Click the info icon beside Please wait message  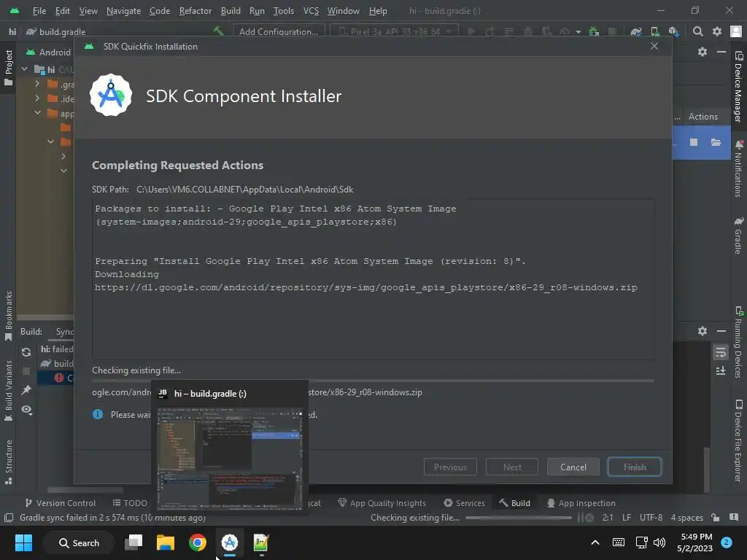(x=98, y=414)
